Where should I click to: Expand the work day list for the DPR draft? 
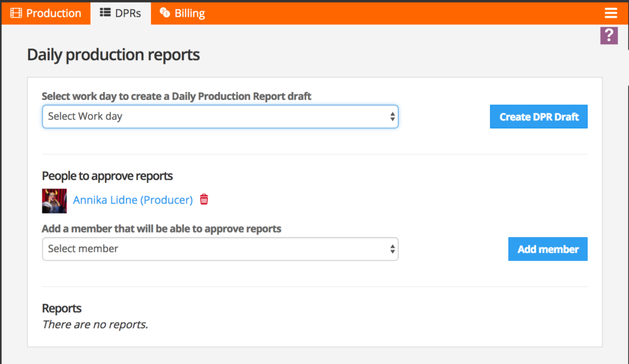tap(220, 117)
